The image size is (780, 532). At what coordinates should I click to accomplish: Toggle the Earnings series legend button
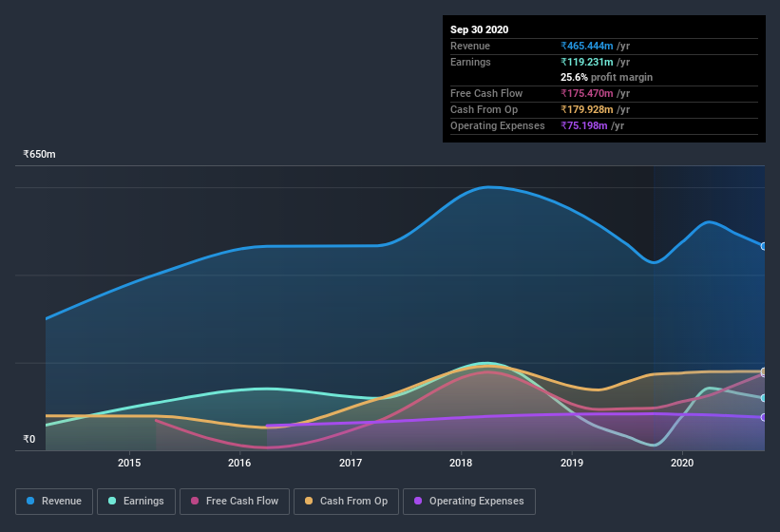[136, 502]
